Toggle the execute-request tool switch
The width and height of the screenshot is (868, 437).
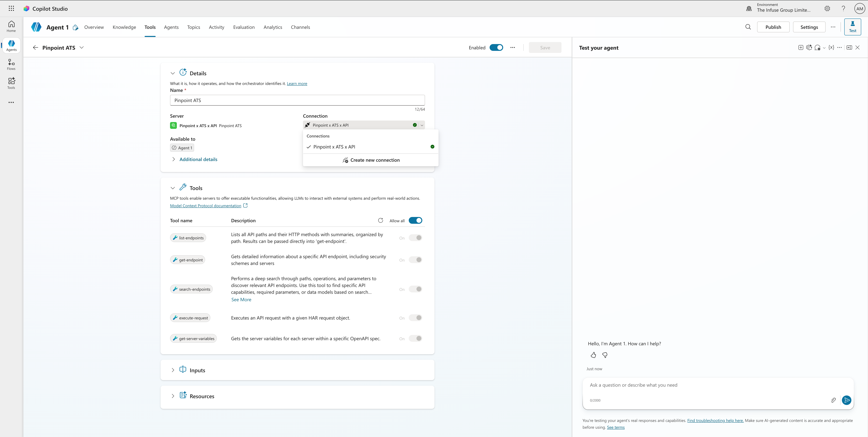415,318
